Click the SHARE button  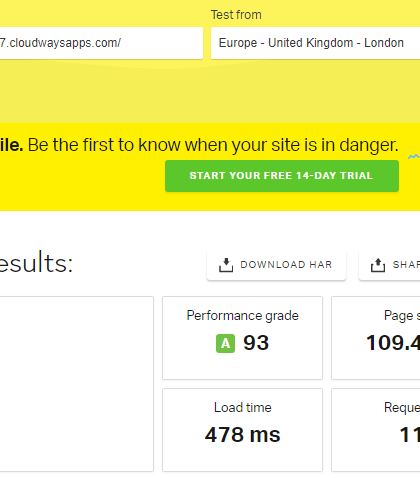click(x=389, y=265)
